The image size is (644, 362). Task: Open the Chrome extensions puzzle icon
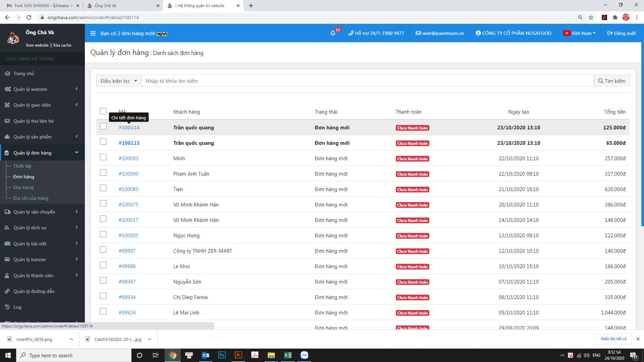[x=615, y=17]
